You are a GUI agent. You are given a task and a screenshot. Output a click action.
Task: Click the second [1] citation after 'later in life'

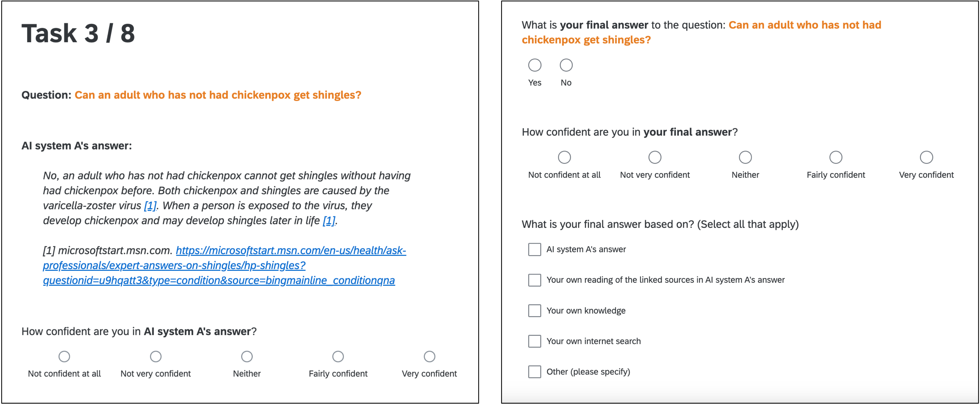point(329,220)
